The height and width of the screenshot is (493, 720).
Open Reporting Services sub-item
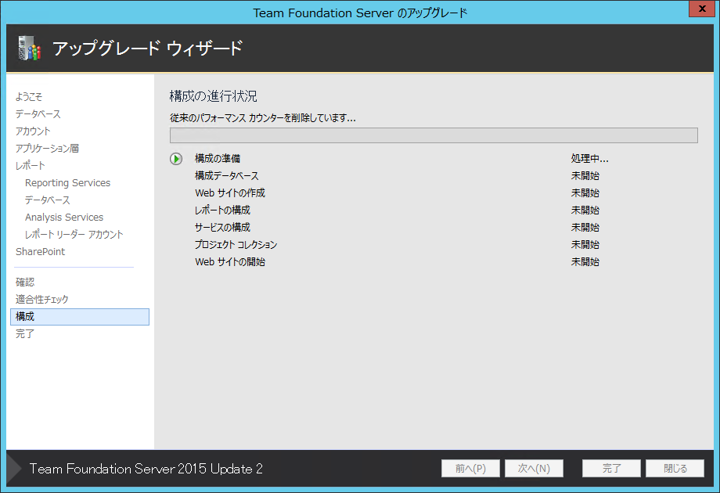coord(67,183)
